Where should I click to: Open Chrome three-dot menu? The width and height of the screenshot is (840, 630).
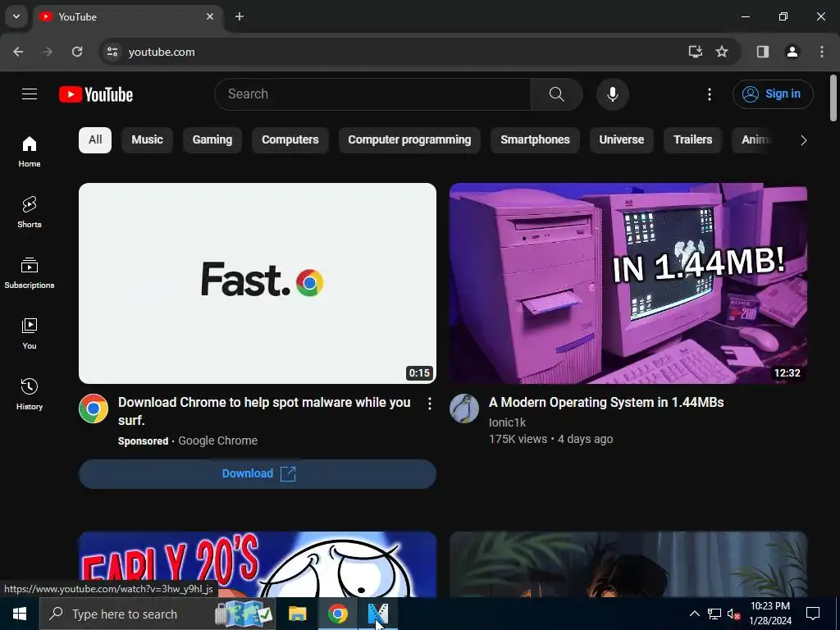click(822, 52)
